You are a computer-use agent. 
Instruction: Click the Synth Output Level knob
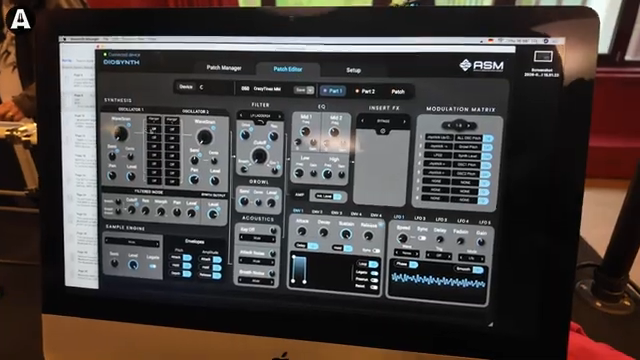(213, 214)
